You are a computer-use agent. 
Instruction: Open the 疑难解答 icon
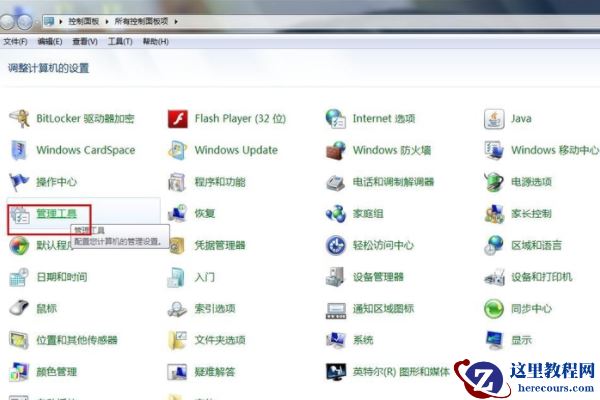click(178, 372)
